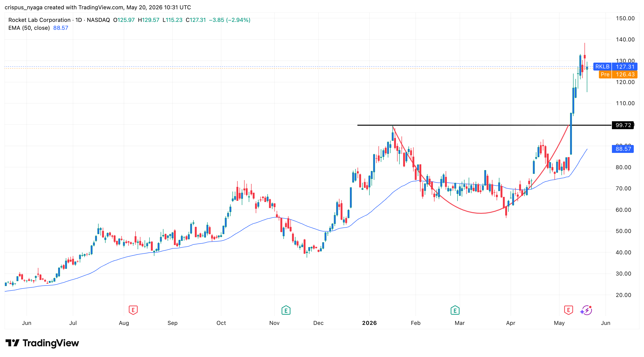Click the EMA legend value 88.57
644x357 pixels.
(x=60, y=28)
